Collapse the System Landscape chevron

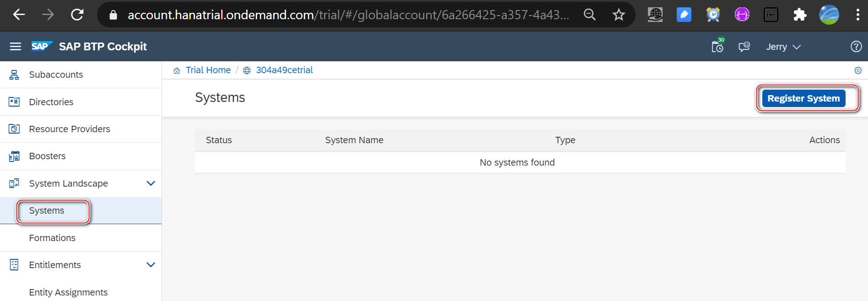[151, 183]
